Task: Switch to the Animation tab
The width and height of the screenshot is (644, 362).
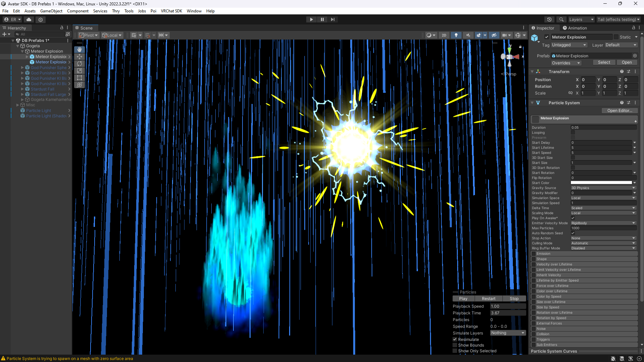Action: tap(575, 28)
